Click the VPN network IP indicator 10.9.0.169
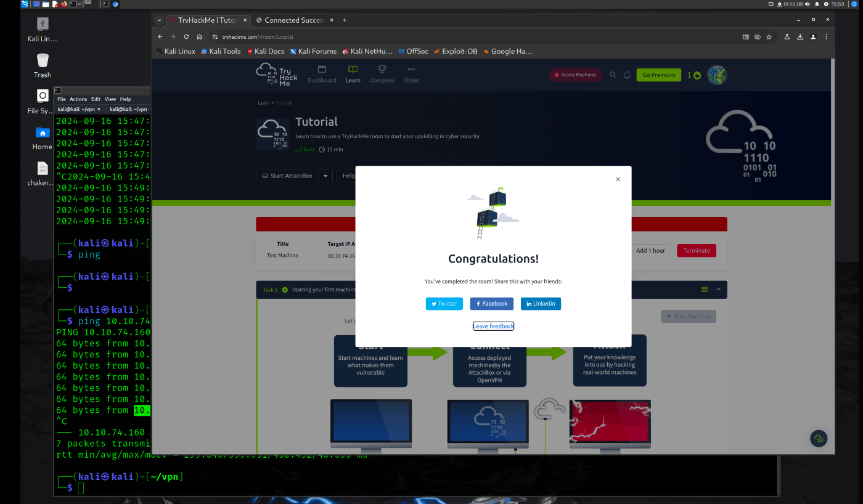 [x=790, y=4]
